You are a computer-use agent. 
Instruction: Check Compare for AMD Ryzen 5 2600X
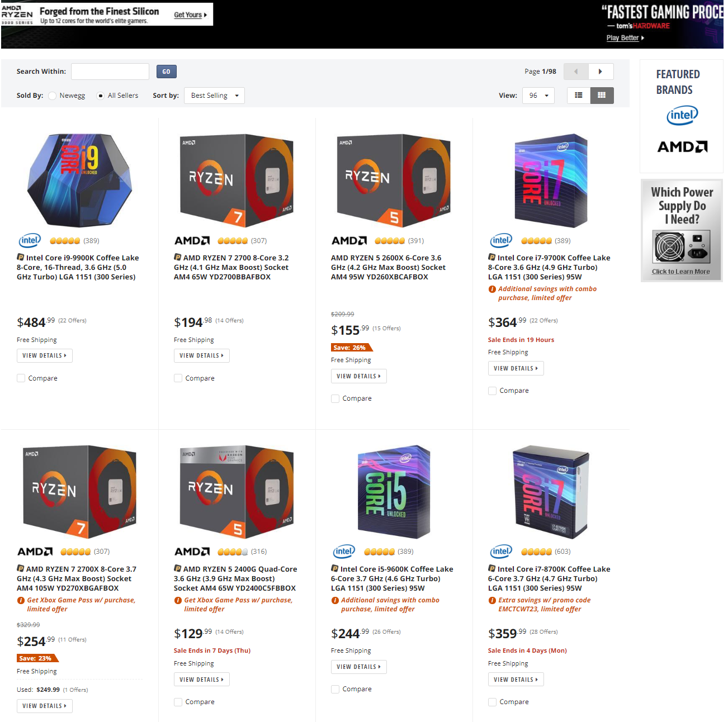pos(335,398)
